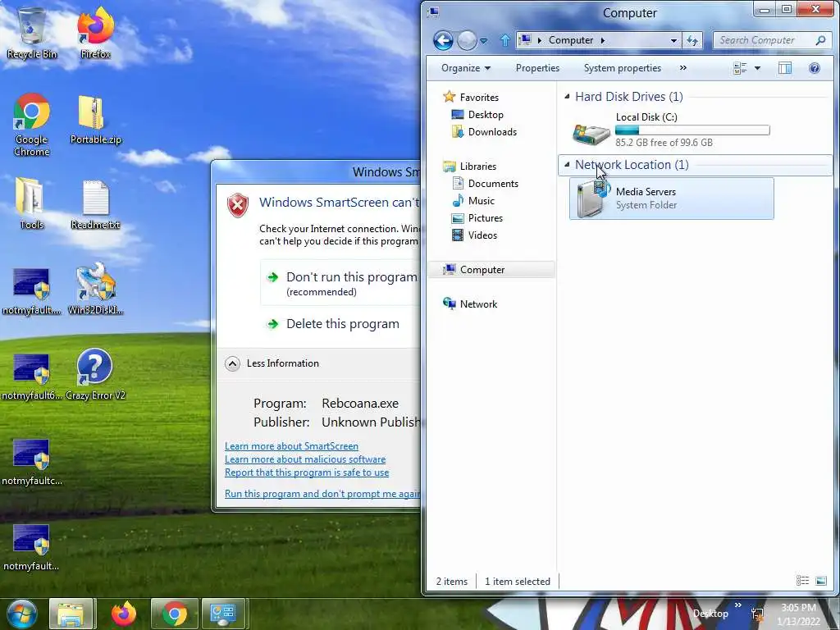
Task: Open Windows Explorer from the taskbar
Action: (x=71, y=614)
